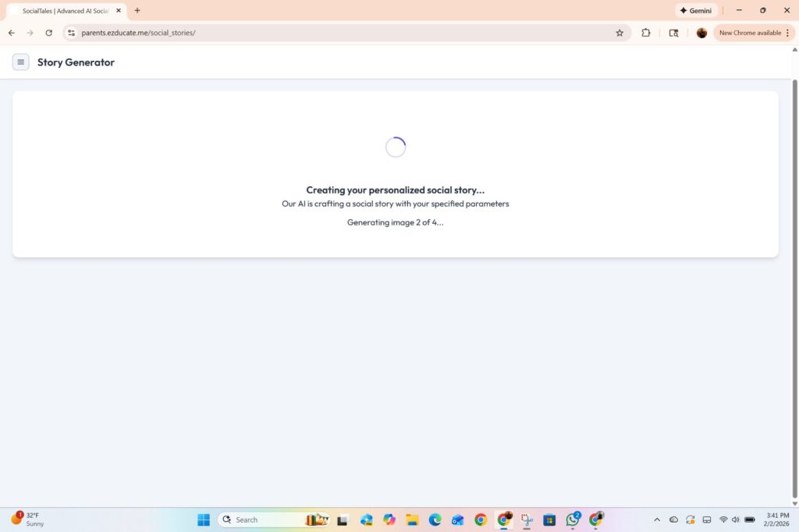Launch WhatsApp from the taskbar
799x532 pixels.
pos(573,520)
